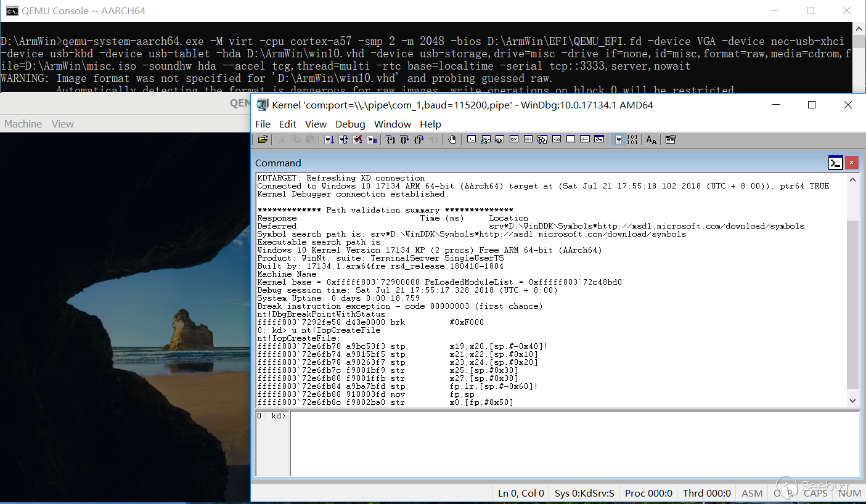Image resolution: width=866 pixels, height=504 pixels.
Task: Open the Call Stack window from toolbar
Action: 542,140
